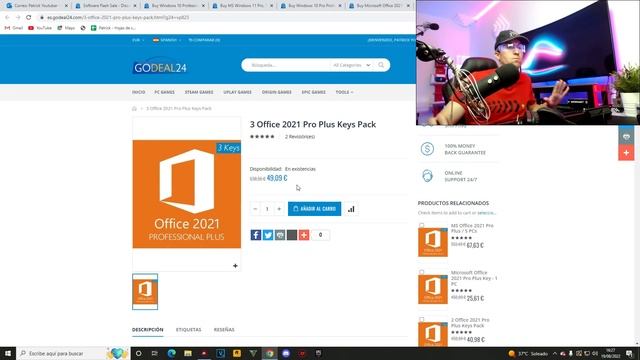Check the 2 Office 2021 Pro Plus Keys Pack checkbox
The width and height of the screenshot is (640, 360).
[x=422, y=320]
